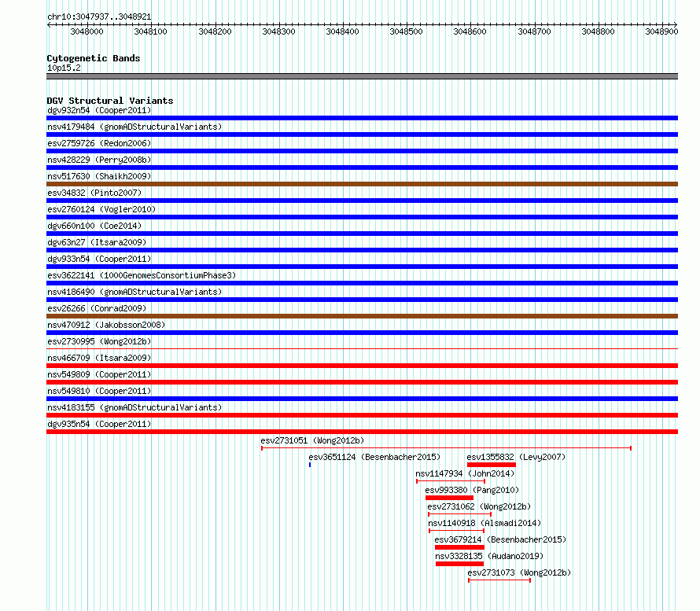Click the dgv660n100 (Coe2014) label

[94, 226]
